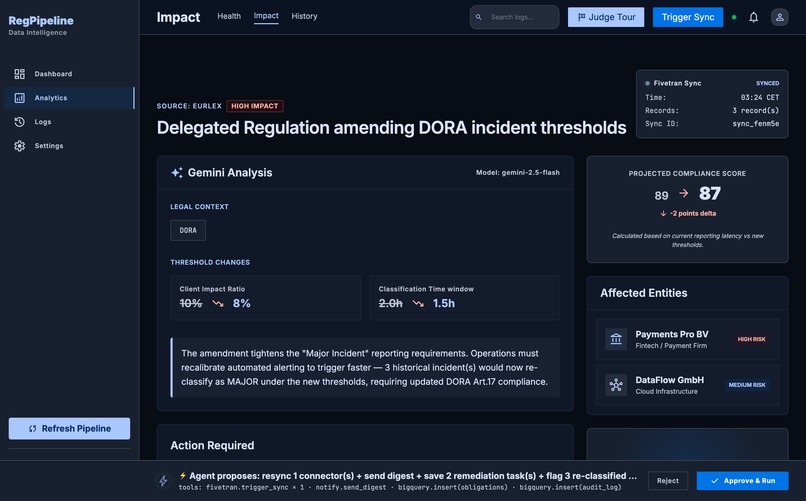Click the SOURCE: EURLEX label
806x501 pixels.
189,106
